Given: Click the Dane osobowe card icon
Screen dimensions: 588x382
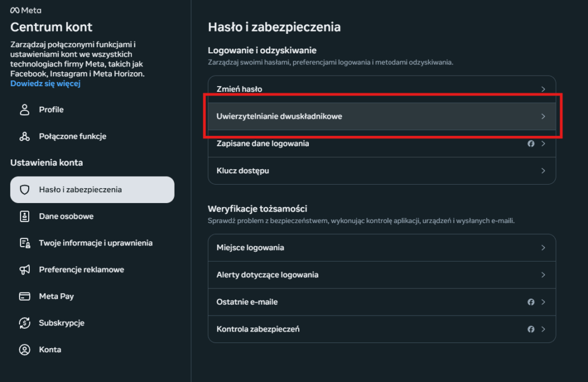Looking at the screenshot, I should (x=24, y=216).
